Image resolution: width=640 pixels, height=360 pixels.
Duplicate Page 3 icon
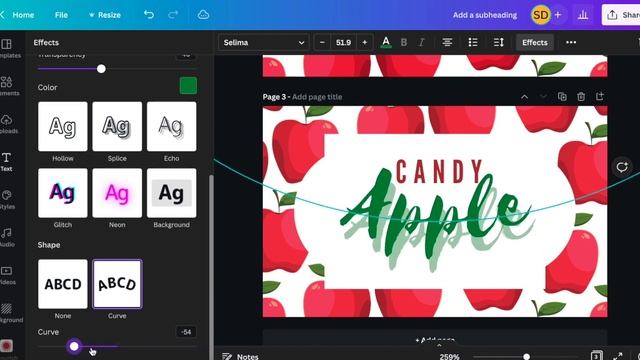562,97
